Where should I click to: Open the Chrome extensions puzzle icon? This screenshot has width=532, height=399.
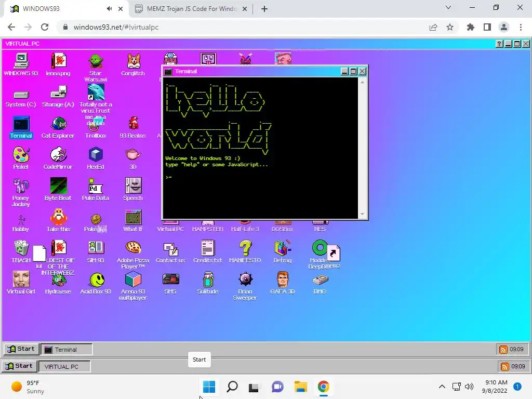pos(471,27)
